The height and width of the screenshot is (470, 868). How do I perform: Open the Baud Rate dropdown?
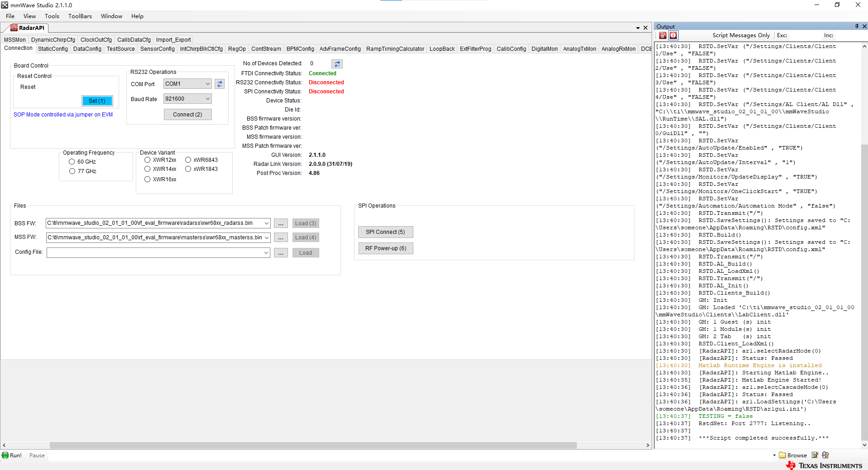(x=207, y=99)
